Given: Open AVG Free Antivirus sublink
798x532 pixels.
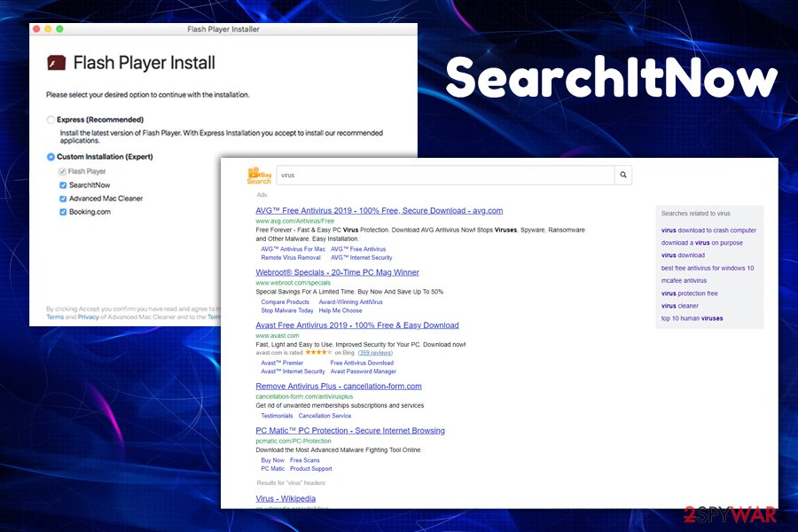Looking at the screenshot, I should [x=358, y=249].
